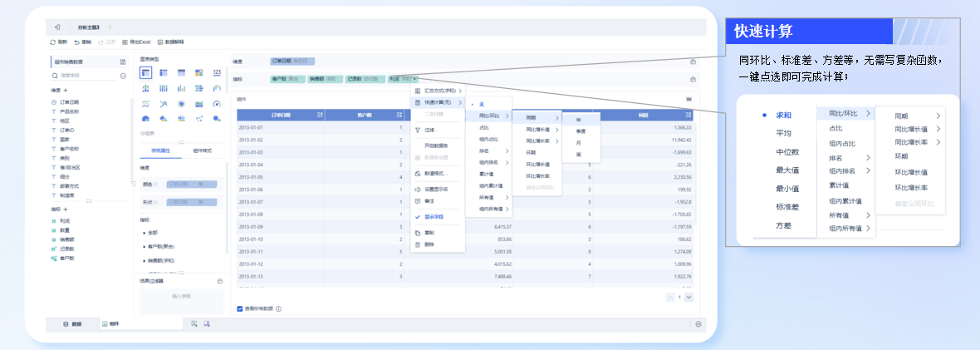Select the grouped table chart type icon
980x350 pixels.
coord(145,73)
